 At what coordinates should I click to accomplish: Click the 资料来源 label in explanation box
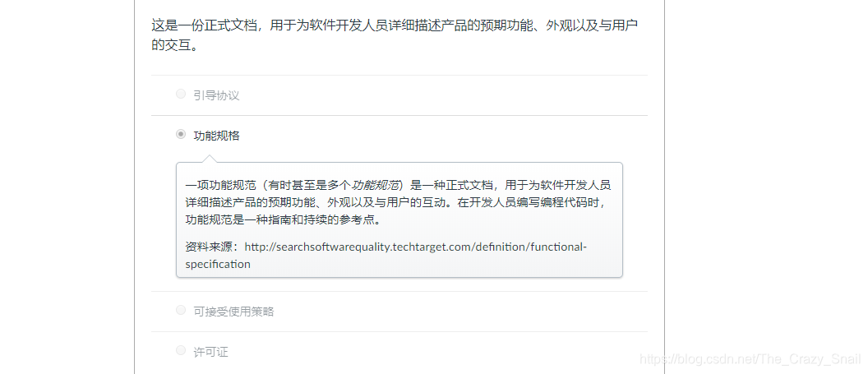point(211,247)
